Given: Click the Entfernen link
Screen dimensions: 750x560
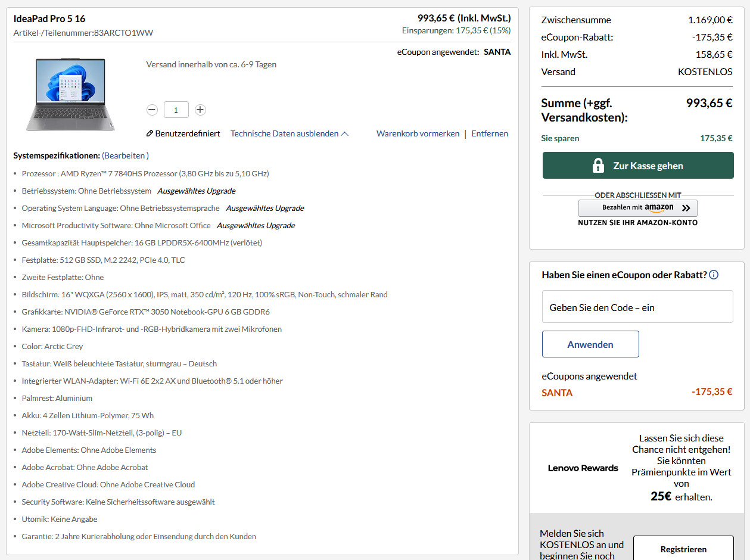Looking at the screenshot, I should point(490,133).
